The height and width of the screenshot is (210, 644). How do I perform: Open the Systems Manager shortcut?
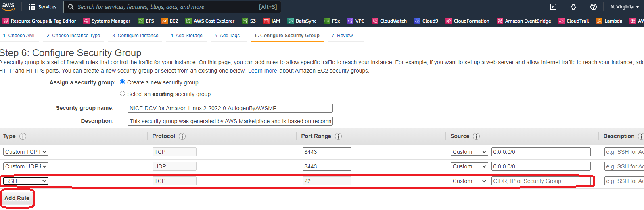point(107,21)
